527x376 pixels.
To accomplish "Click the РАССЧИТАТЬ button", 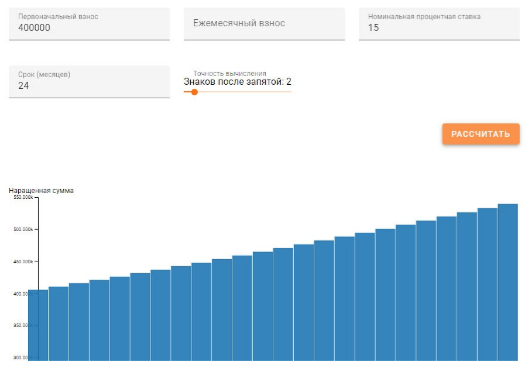I will coord(481,134).
